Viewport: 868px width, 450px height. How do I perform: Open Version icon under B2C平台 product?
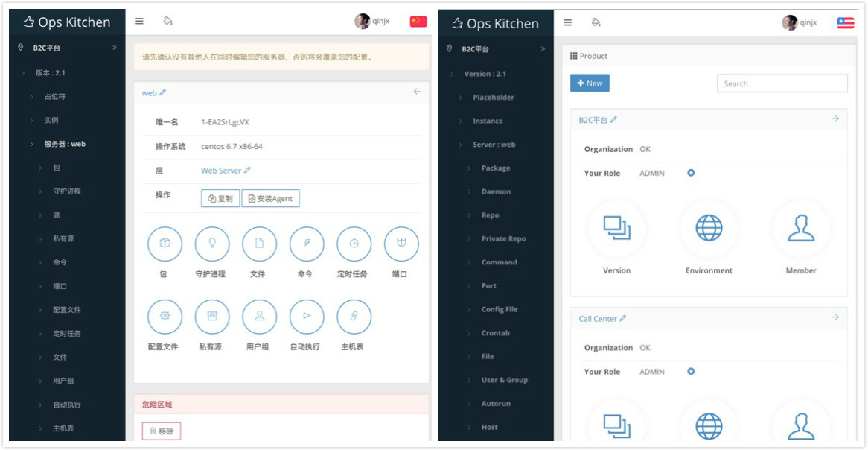coord(616,228)
